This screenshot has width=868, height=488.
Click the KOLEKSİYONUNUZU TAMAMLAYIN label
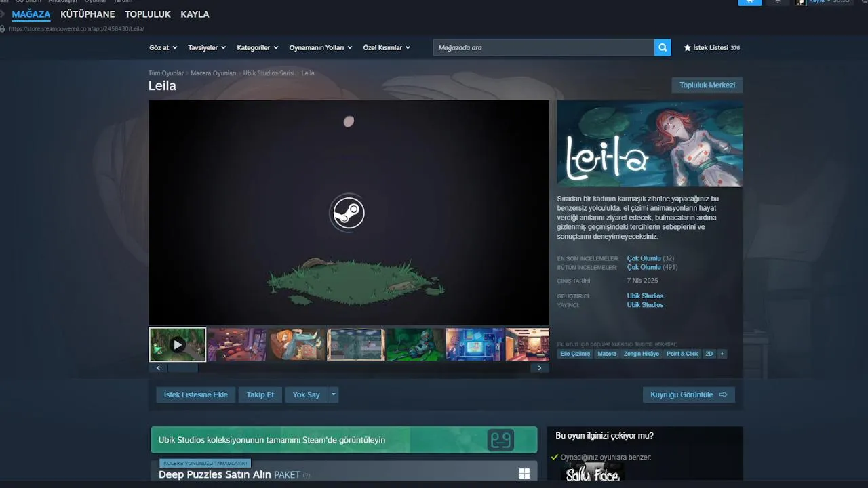[x=205, y=463]
